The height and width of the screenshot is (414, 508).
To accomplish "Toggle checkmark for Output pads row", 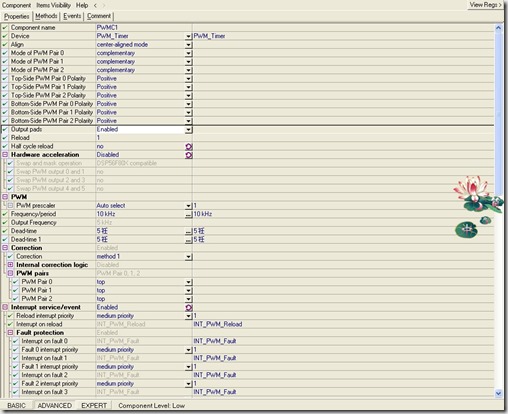I will coord(5,129).
